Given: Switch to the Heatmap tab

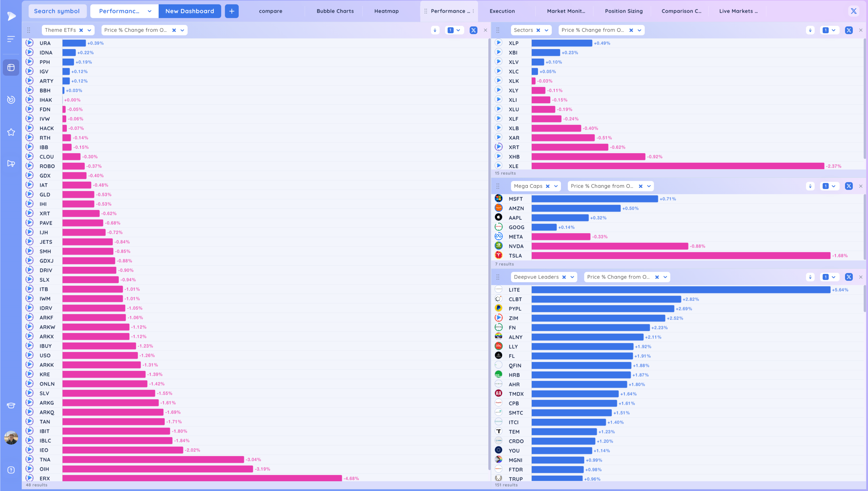Looking at the screenshot, I should click(386, 11).
